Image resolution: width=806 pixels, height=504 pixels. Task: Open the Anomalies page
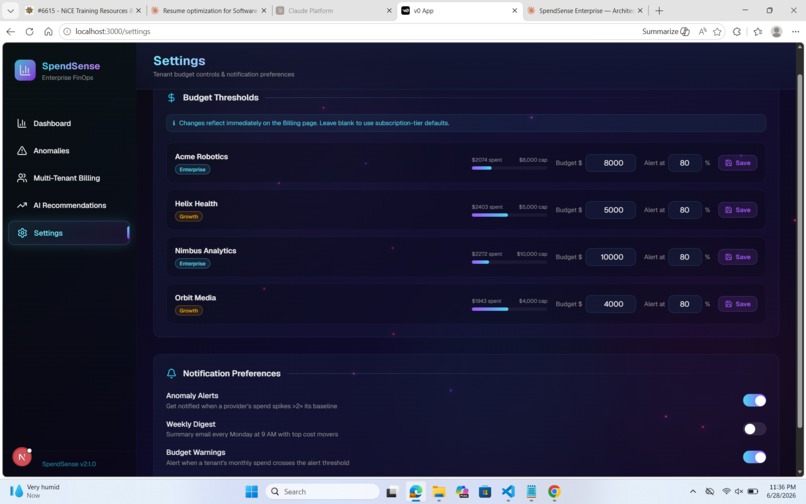tap(69, 151)
